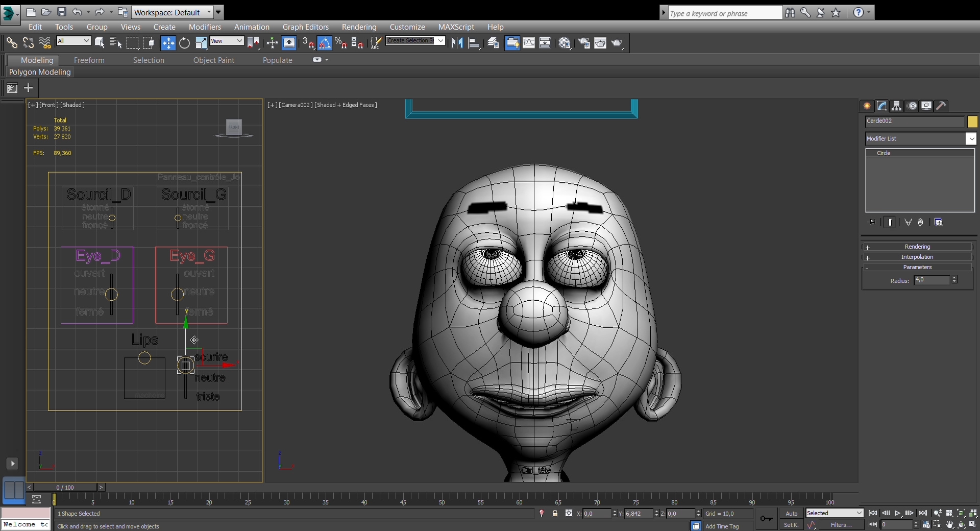This screenshot has width=980, height=531.
Task: Expand the Rendering rollout
Action: pos(917,247)
